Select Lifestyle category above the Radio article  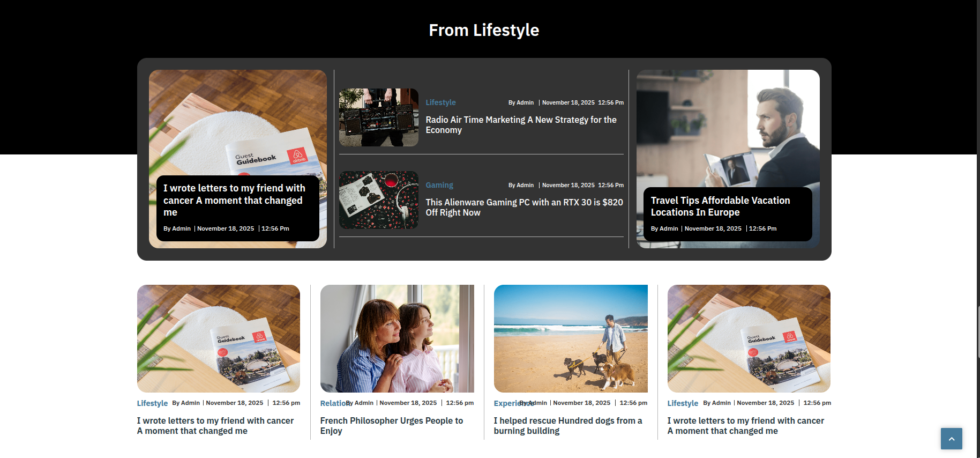coord(440,102)
